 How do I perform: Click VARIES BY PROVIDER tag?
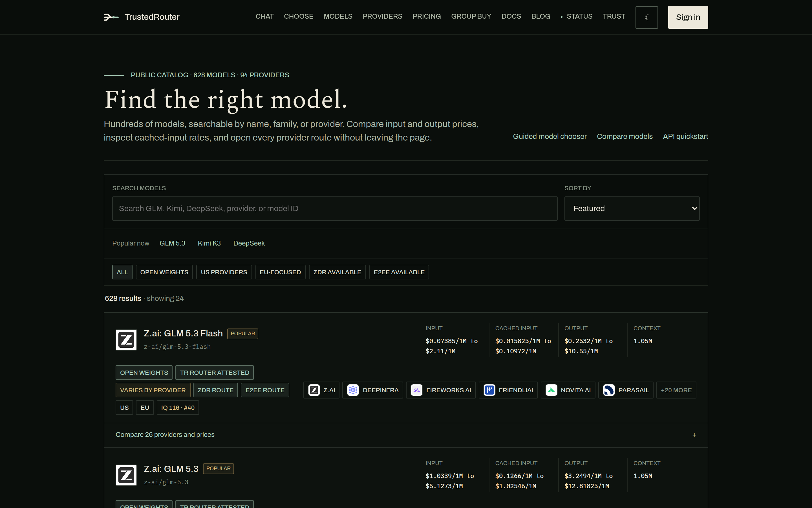pyautogui.click(x=153, y=390)
